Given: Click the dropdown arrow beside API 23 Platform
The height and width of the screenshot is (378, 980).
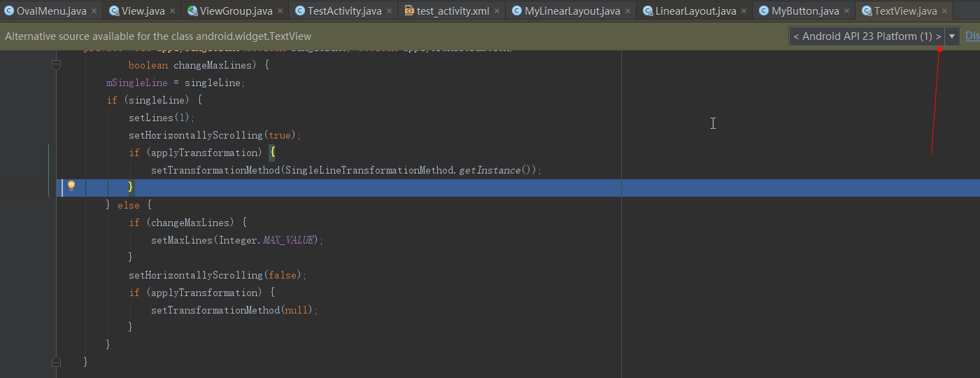Looking at the screenshot, I should pos(952,36).
